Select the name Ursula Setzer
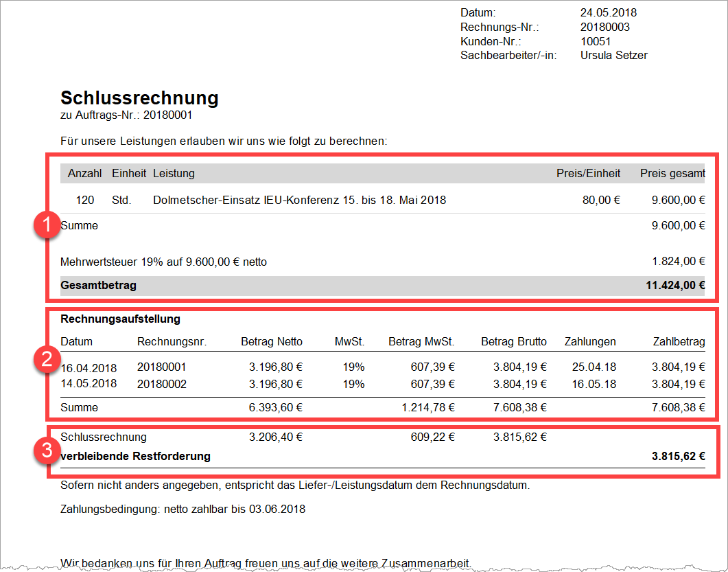Image resolution: width=728 pixels, height=572 pixels. tap(613, 56)
